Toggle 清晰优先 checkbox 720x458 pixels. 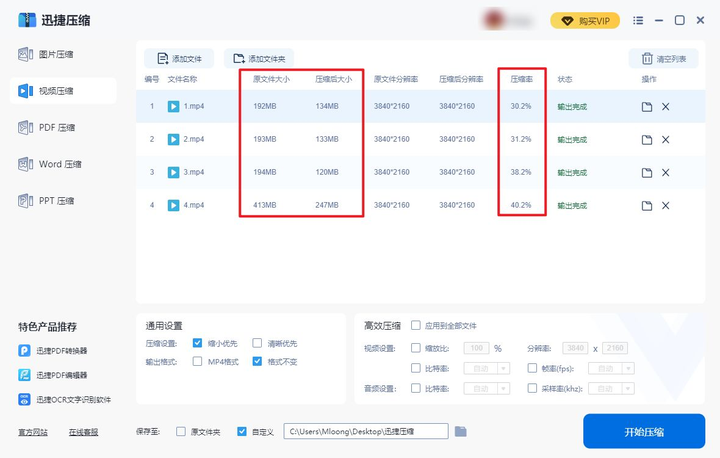pos(257,343)
